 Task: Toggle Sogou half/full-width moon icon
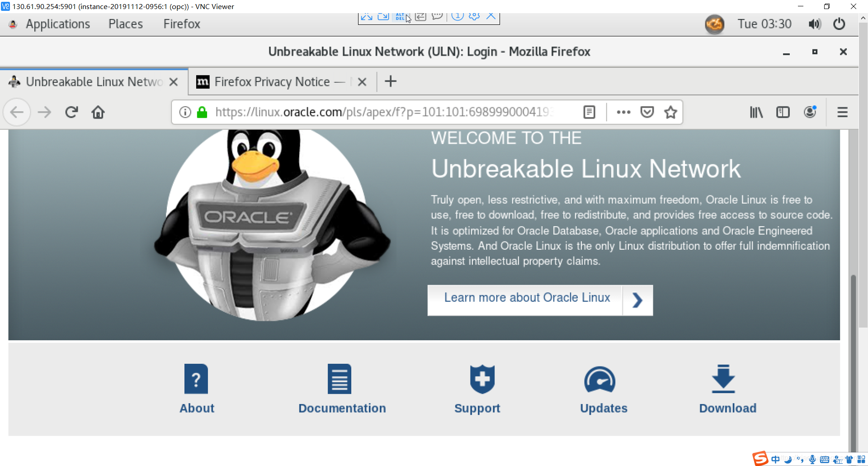point(788,460)
